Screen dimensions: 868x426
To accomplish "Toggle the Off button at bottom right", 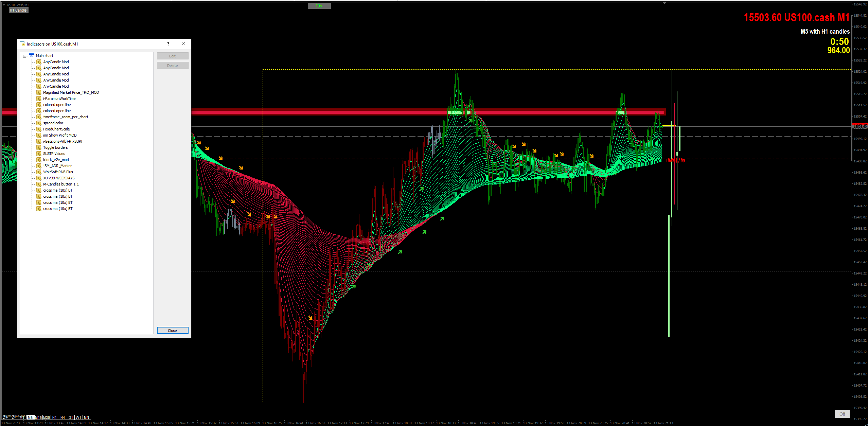I will coord(842,414).
